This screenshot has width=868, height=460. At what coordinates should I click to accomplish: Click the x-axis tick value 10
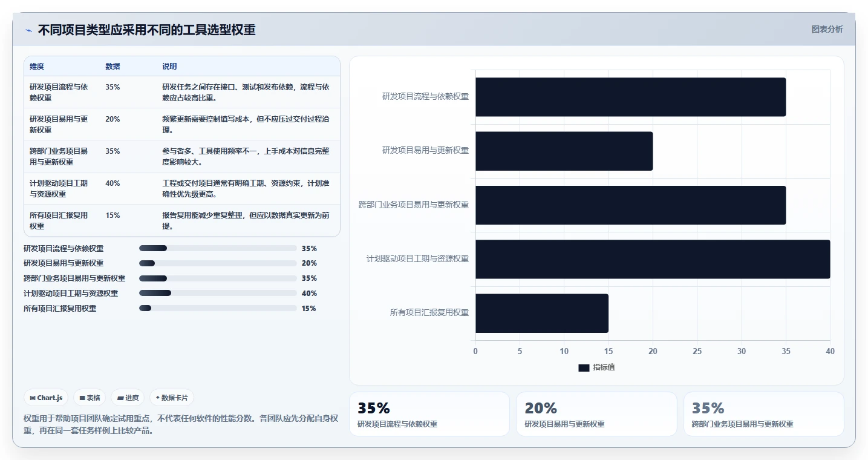564,352
